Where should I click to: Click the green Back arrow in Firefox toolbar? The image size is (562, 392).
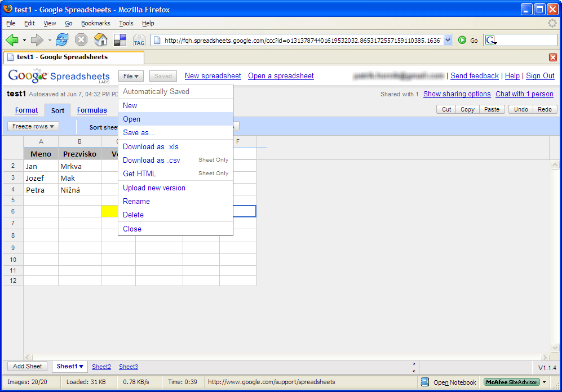(12, 40)
